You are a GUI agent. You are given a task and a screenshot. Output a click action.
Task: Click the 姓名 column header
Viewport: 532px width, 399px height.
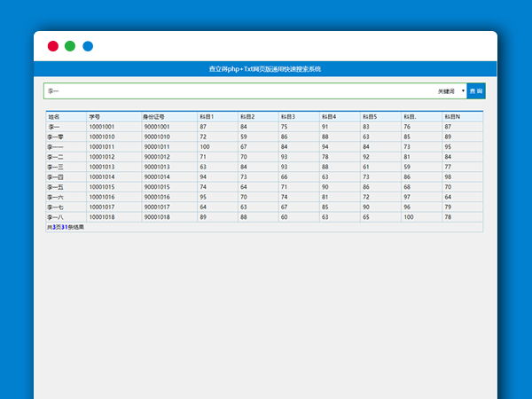54,116
